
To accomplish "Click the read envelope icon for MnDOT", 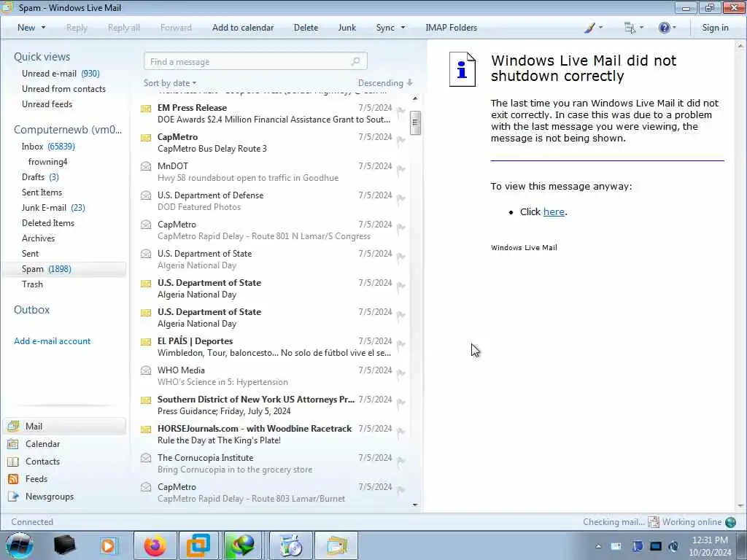I will coord(146,166).
